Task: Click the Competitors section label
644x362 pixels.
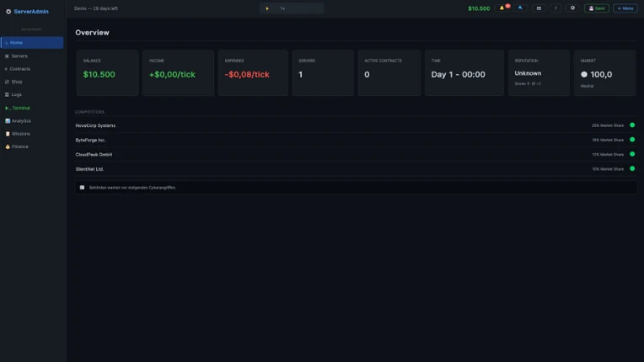Action: (x=89, y=112)
